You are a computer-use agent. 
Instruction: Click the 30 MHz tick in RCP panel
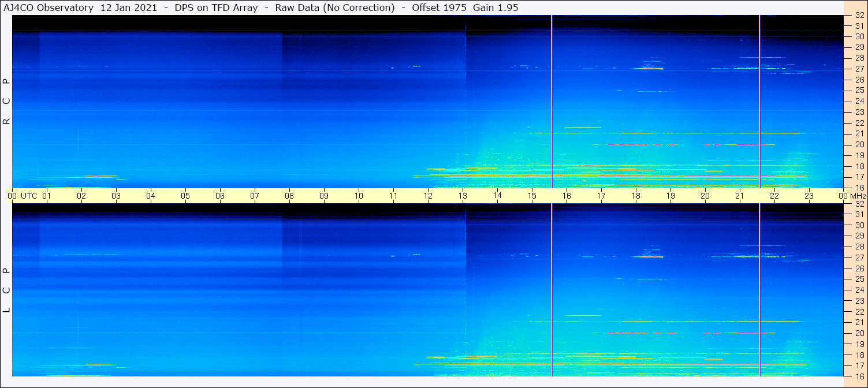[x=859, y=36]
